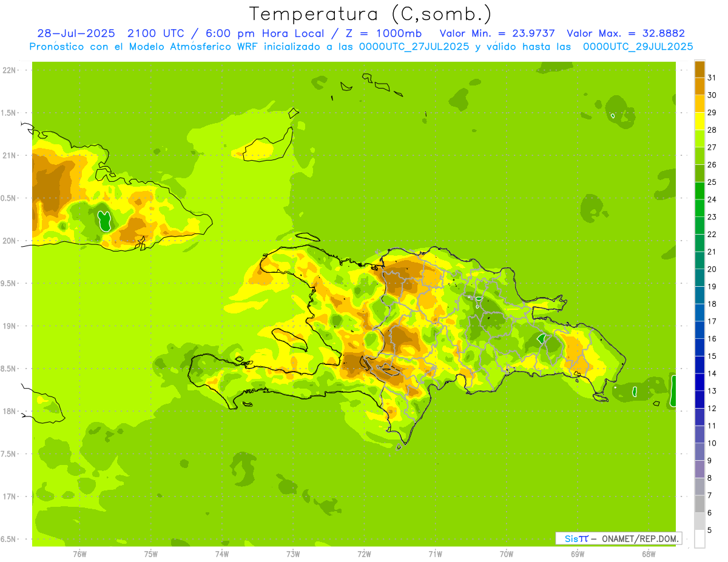The image size is (728, 562).
Task: Pick the gray swatch between 6 and 7
Action: [x=699, y=504]
